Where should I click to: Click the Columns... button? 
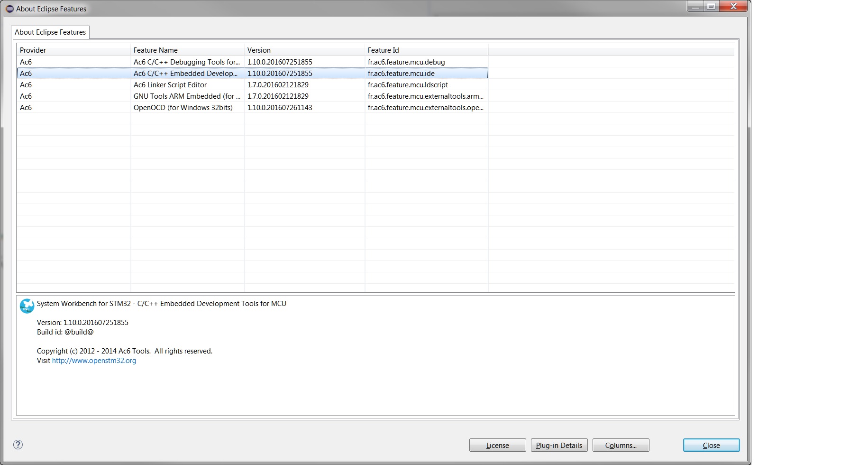click(621, 445)
